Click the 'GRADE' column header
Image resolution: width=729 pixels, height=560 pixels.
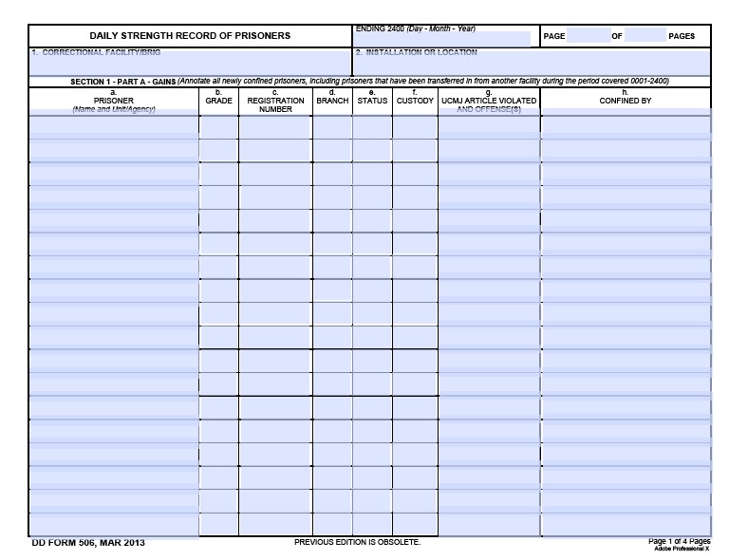point(218,101)
